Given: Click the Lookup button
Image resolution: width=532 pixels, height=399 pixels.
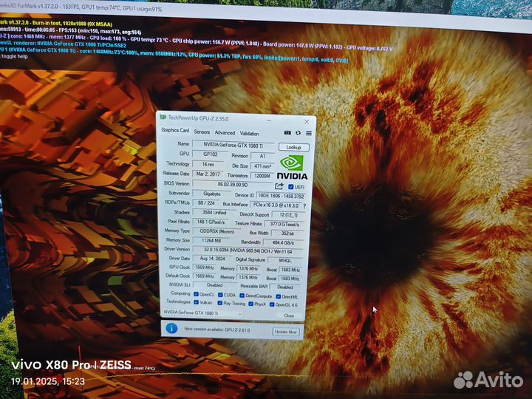Looking at the screenshot, I should pos(294,147).
